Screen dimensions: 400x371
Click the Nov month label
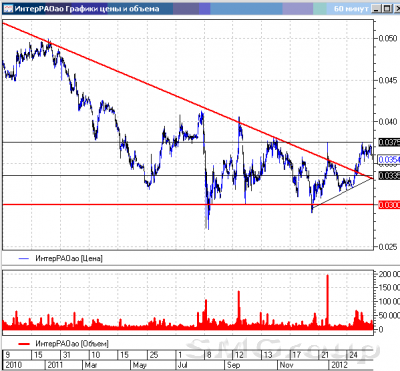287,365
